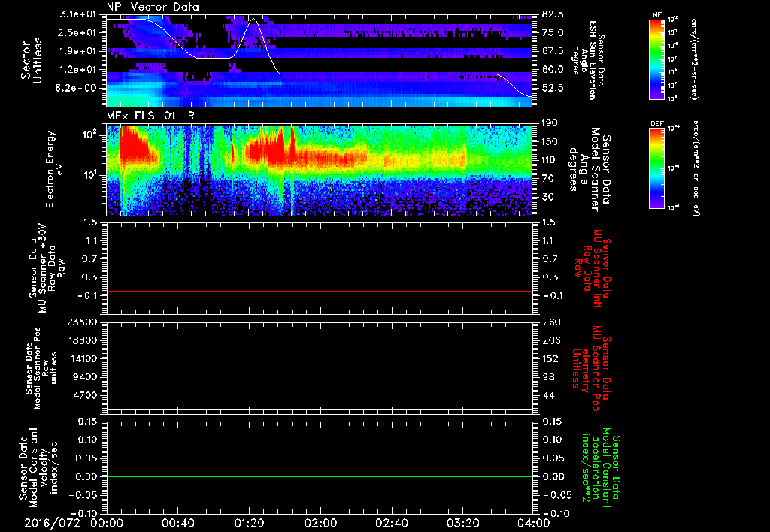Click the red scanner position telemetry line
Image resolution: width=770 pixels, height=532 pixels.
click(320, 382)
